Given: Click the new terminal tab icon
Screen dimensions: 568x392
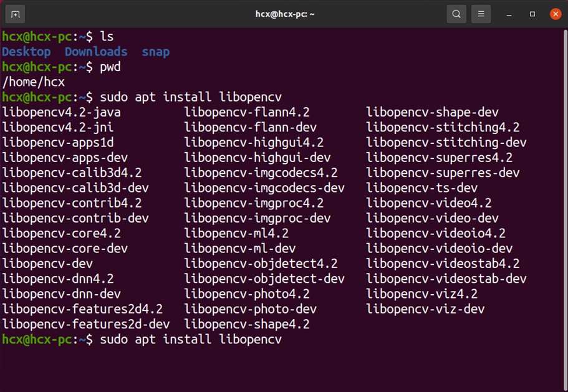Looking at the screenshot, I should [x=16, y=14].
